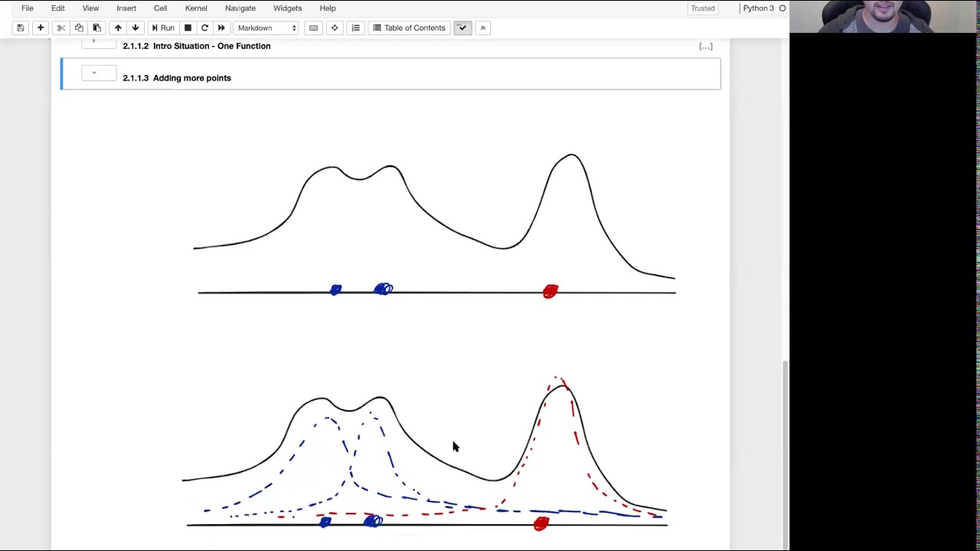
Task: Open the Help menu
Action: tap(328, 8)
